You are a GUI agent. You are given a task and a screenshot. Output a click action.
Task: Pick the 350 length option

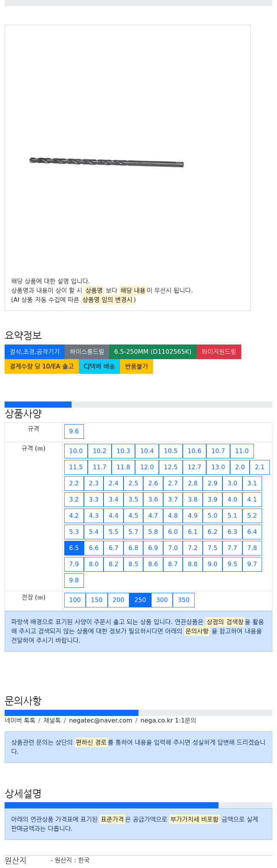click(x=184, y=600)
